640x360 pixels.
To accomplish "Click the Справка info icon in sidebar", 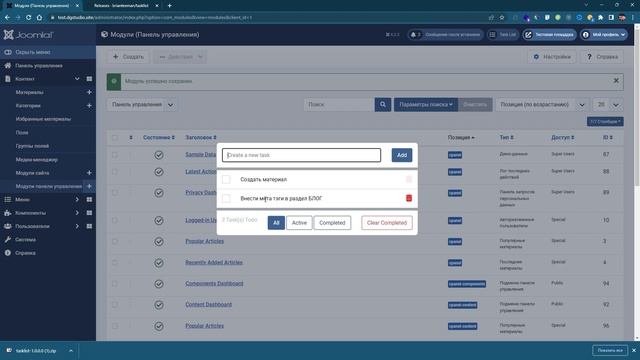I will pyautogui.click(x=8, y=253).
